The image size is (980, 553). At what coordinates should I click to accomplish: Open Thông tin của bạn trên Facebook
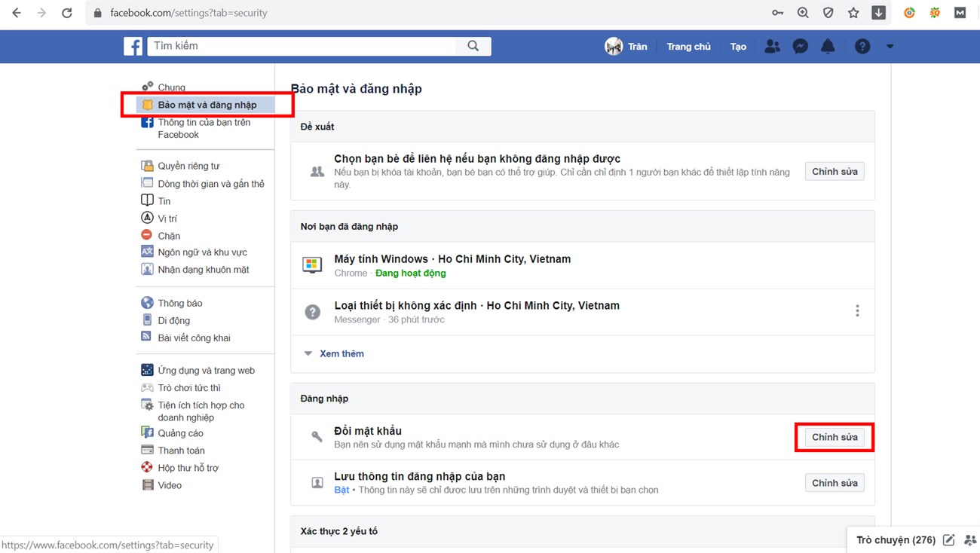pos(204,128)
